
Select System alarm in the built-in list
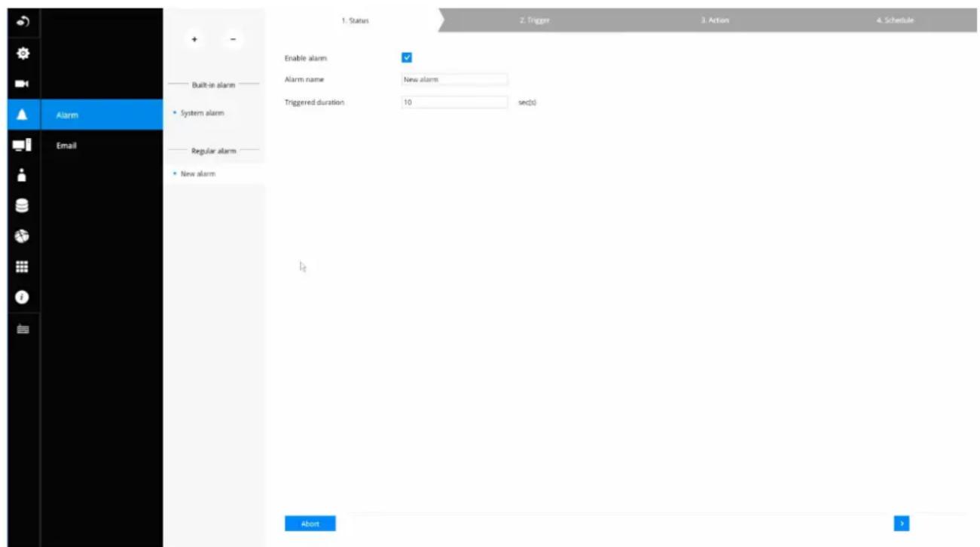pos(214,113)
